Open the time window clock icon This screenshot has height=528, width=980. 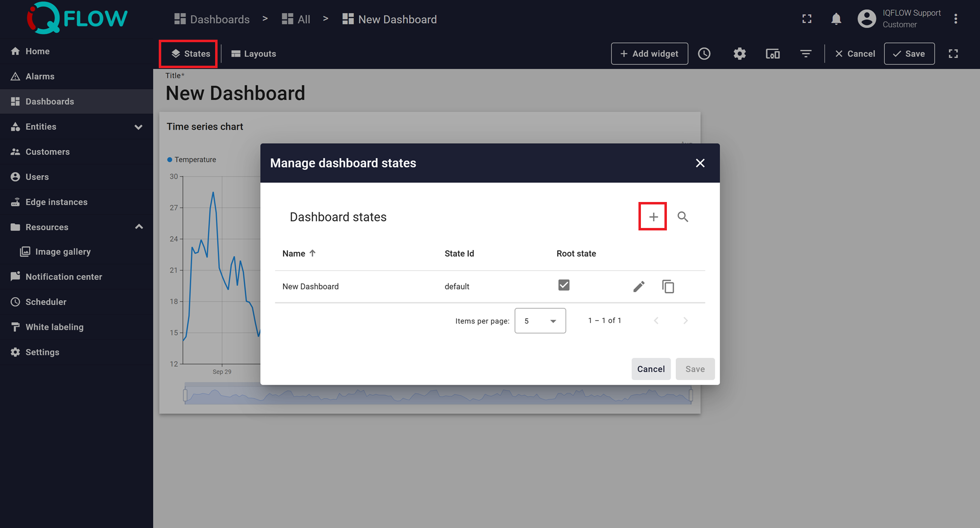[x=704, y=54]
